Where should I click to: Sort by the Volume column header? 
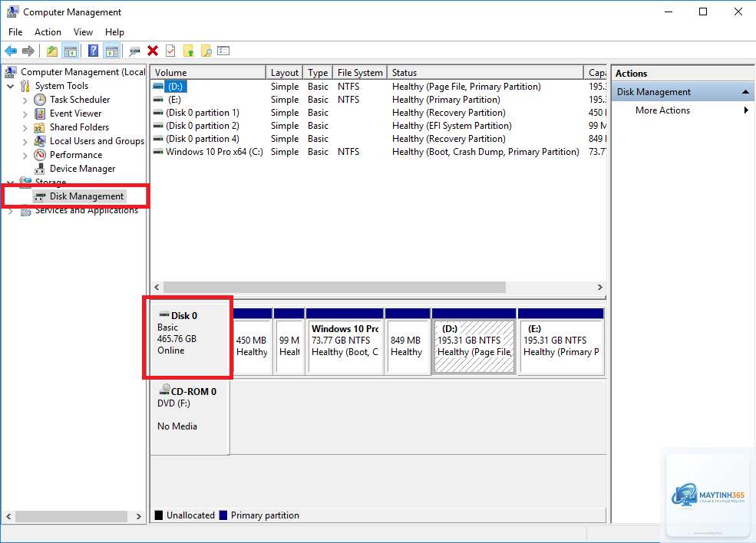point(208,72)
